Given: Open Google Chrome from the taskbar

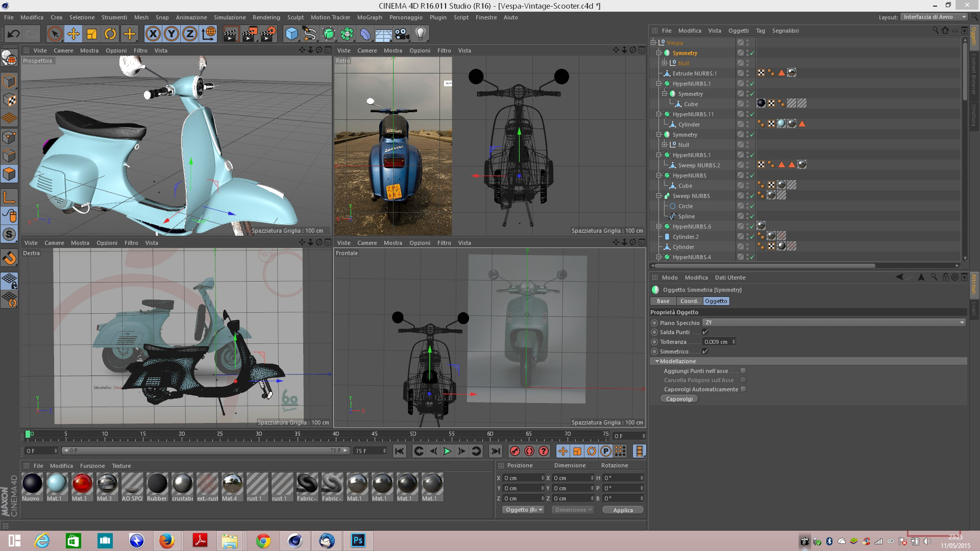Looking at the screenshot, I should click(263, 541).
